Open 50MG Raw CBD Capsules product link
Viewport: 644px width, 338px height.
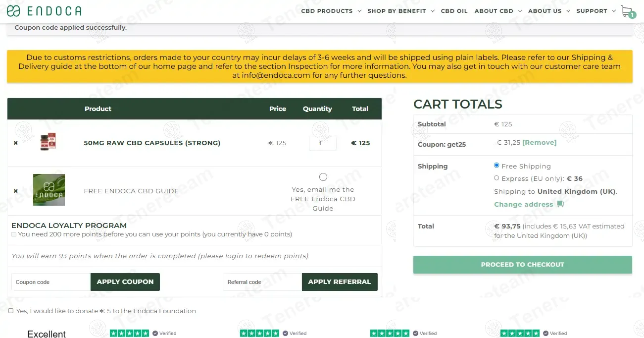click(x=152, y=143)
